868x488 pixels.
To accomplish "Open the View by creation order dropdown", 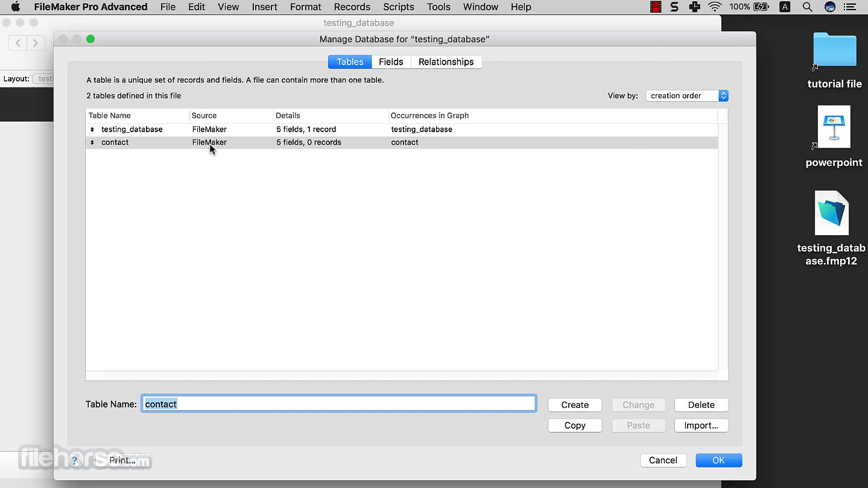I will tap(687, 96).
